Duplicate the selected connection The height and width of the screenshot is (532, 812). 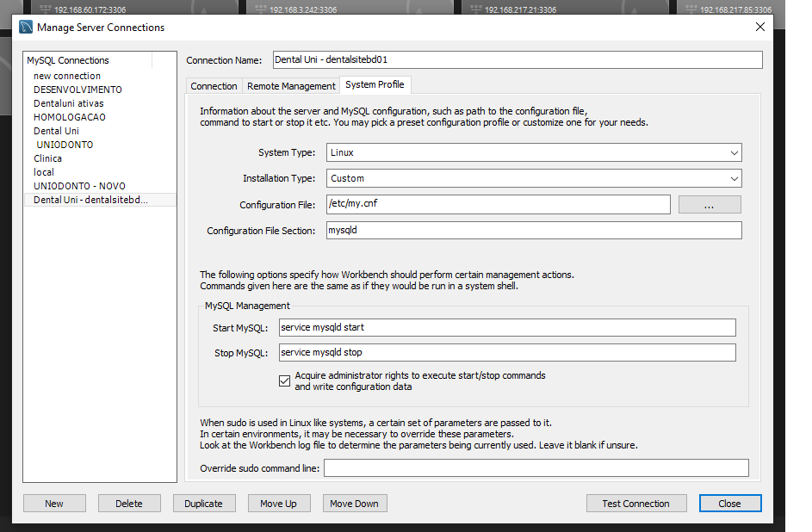tap(204, 504)
